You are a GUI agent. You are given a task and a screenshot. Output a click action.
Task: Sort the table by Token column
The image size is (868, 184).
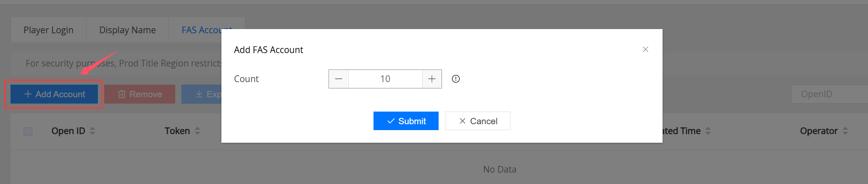click(x=197, y=131)
